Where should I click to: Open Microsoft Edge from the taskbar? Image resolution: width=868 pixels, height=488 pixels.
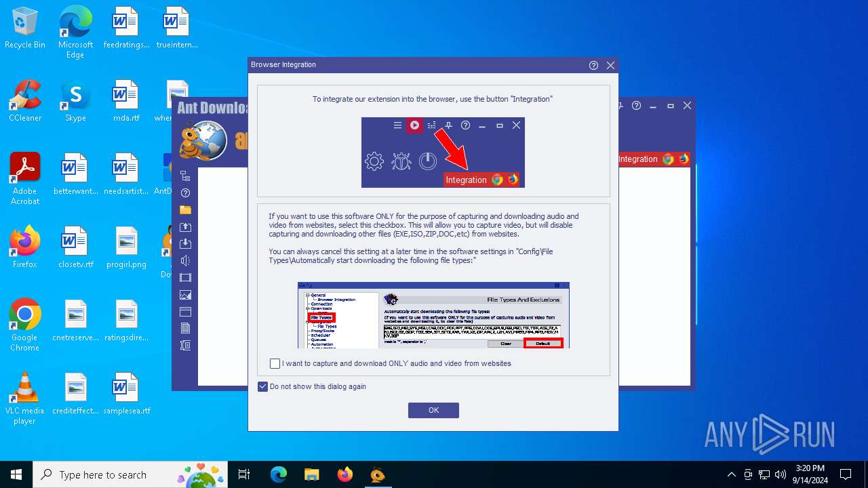tap(279, 474)
